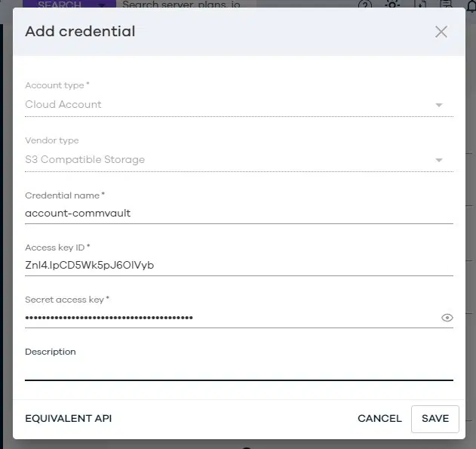Click the SAVE button
The height and width of the screenshot is (449, 476).
[x=435, y=419]
